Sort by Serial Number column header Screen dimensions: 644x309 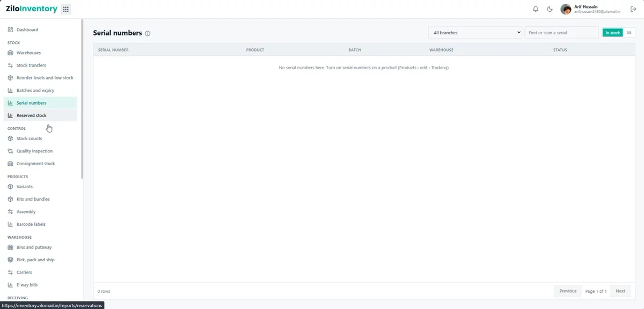coord(113,50)
